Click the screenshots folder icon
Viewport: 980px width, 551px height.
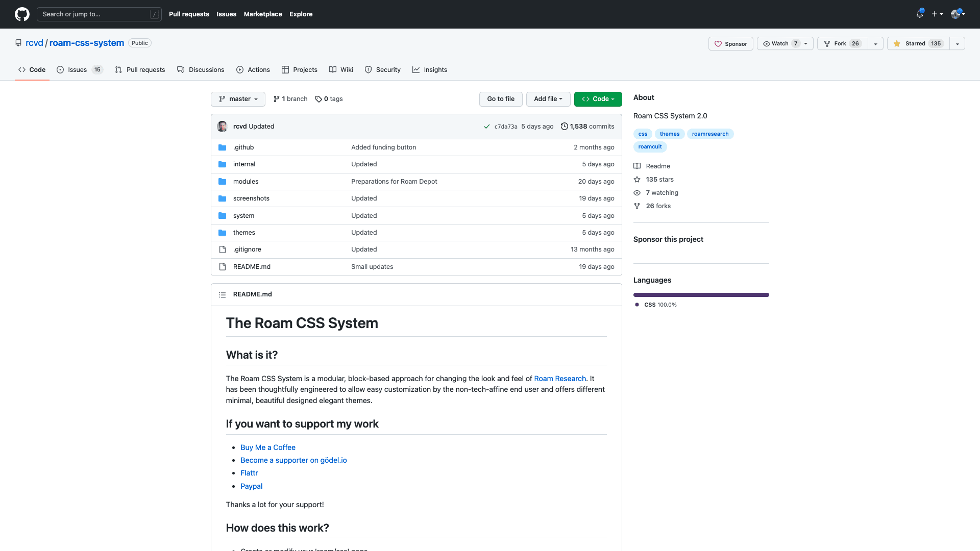223,198
